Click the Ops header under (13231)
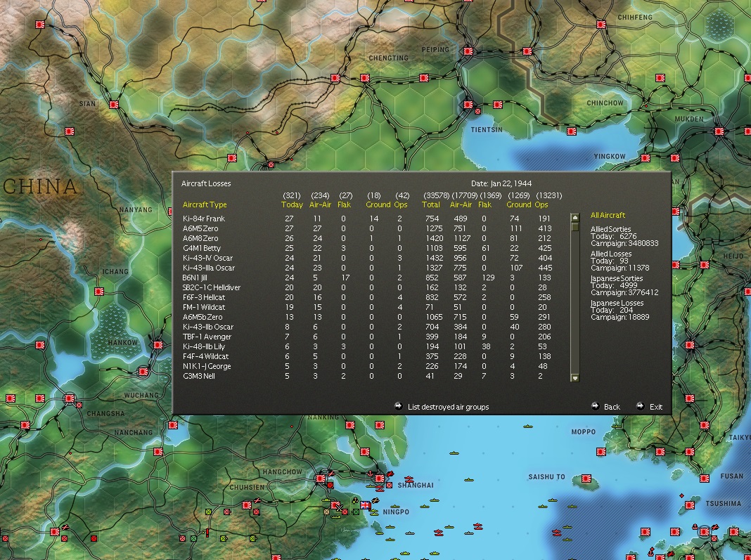Viewport: 751px width, 560px height. click(541, 205)
